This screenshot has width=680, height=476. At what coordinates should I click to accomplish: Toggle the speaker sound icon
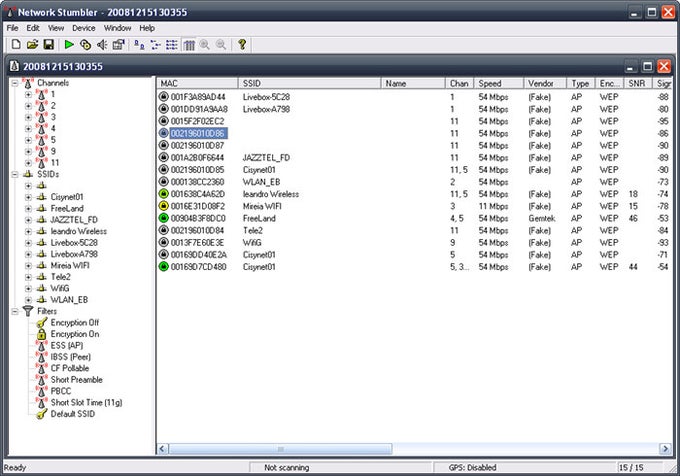102,44
